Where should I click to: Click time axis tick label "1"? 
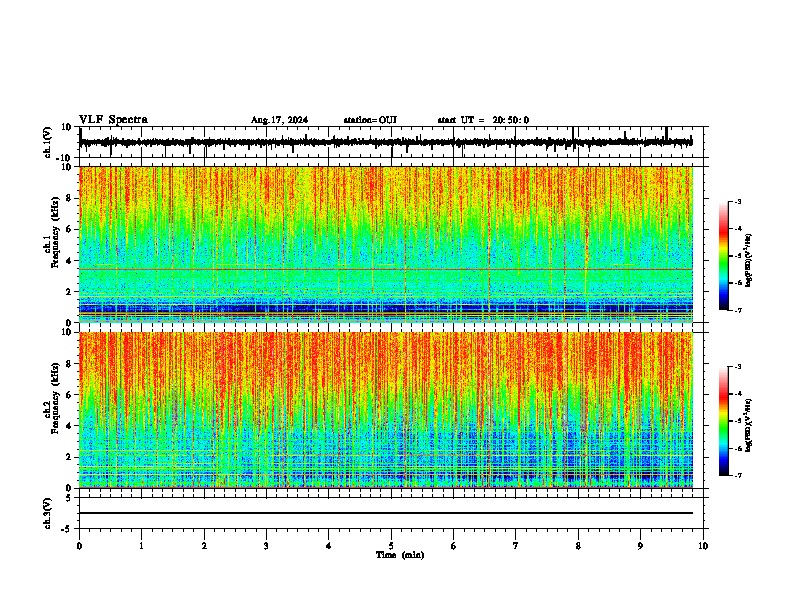[x=141, y=546]
